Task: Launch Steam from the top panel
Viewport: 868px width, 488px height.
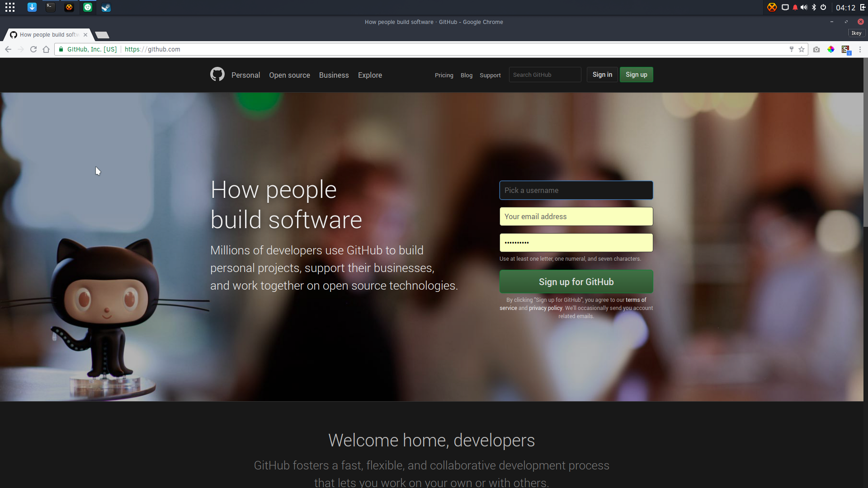Action: pos(106,7)
